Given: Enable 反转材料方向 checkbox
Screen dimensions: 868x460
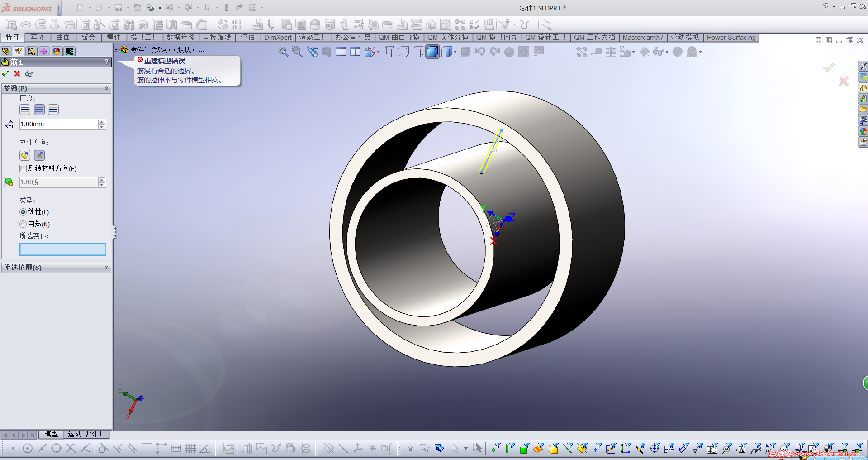Looking at the screenshot, I should click(23, 168).
